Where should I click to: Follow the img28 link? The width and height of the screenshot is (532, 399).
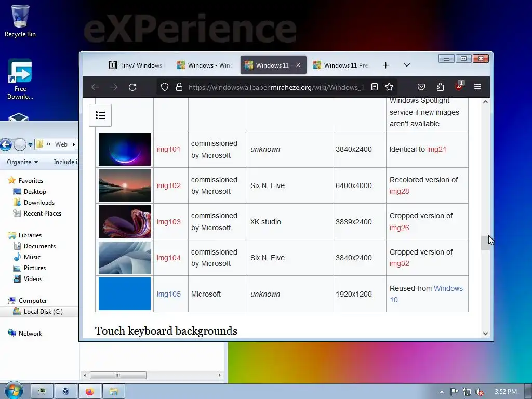[400, 191]
